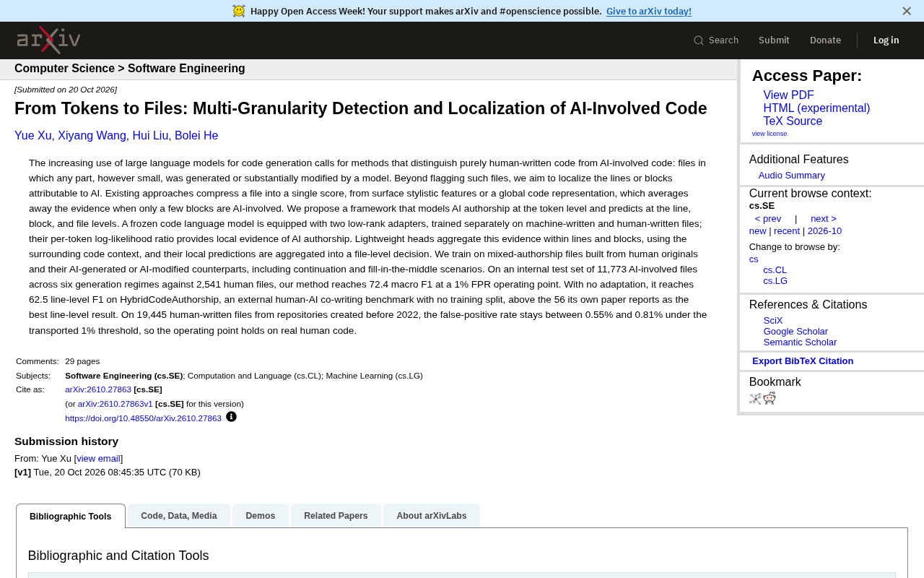Open Semantic Scholar citations
924x578 pixels.
[x=800, y=342]
